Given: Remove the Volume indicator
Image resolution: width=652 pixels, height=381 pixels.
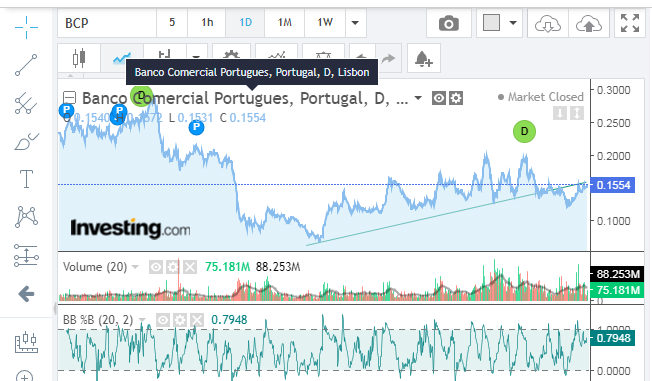Looking at the screenshot, I should (x=190, y=267).
